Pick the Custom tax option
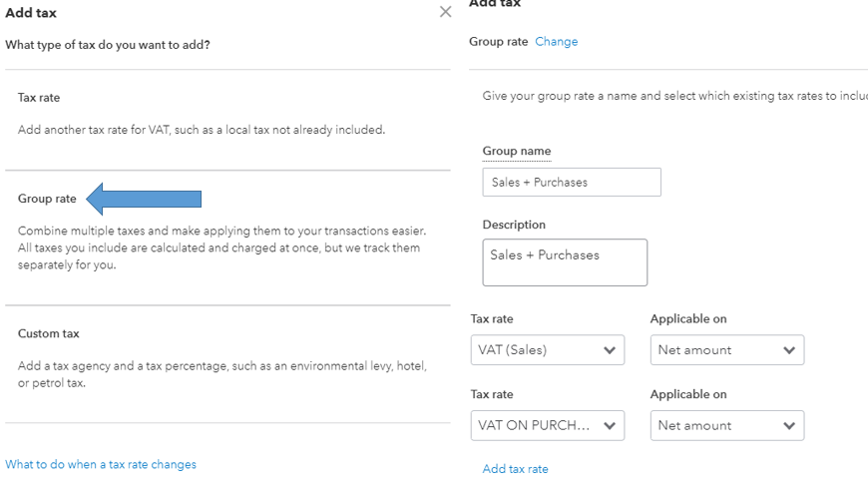This screenshot has height=489, width=868. (x=48, y=333)
